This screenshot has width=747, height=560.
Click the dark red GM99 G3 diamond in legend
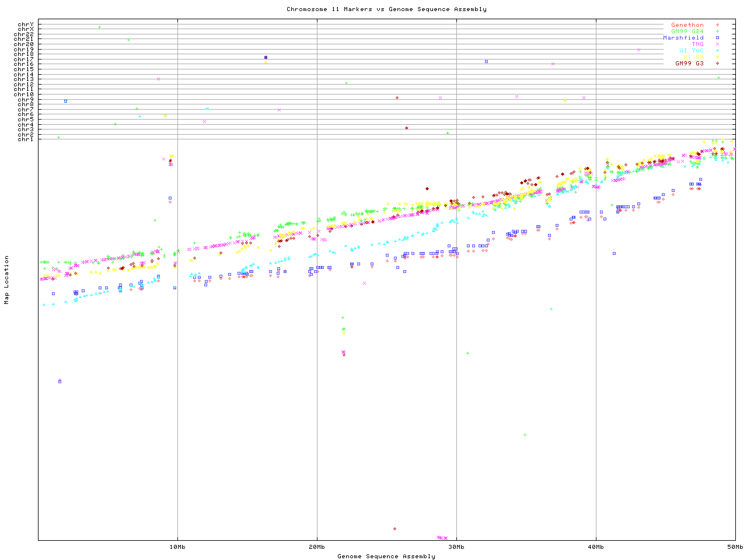pos(717,64)
